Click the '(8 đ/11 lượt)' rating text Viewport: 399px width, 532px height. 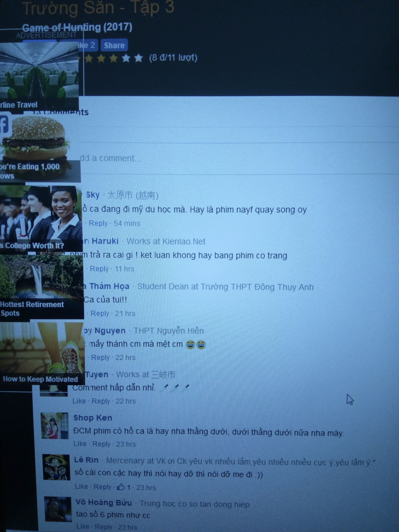click(x=173, y=58)
